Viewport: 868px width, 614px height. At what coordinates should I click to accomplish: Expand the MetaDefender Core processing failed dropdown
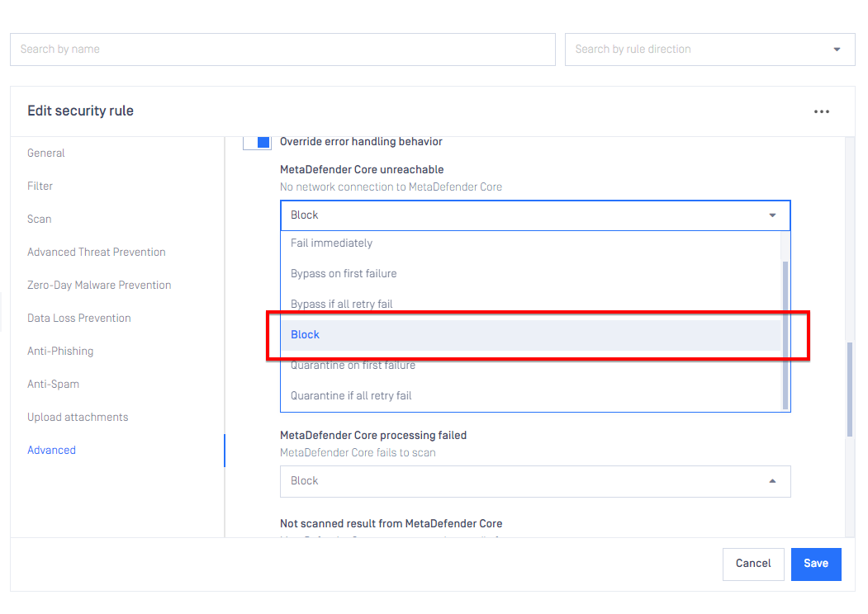click(x=535, y=481)
